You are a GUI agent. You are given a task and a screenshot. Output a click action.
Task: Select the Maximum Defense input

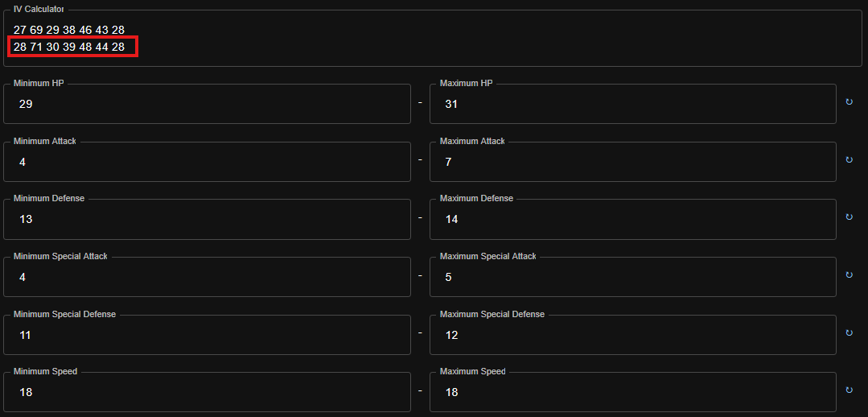(x=632, y=220)
